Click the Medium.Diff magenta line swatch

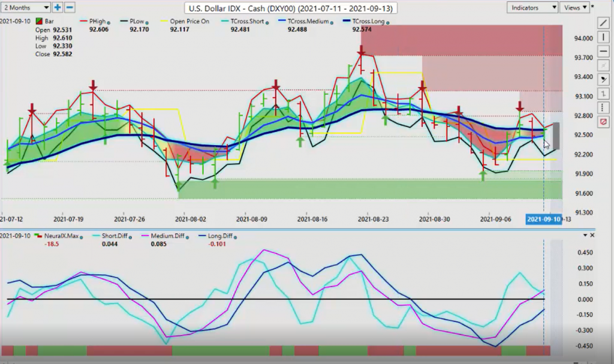[145, 236]
